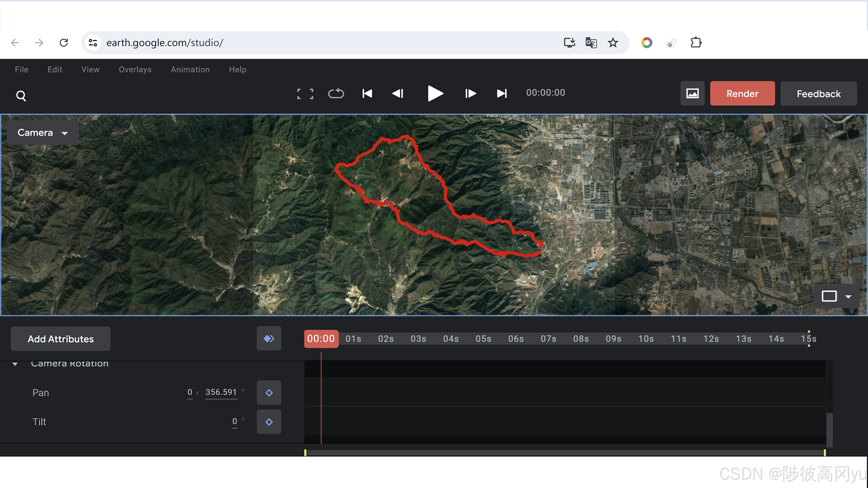This screenshot has width=868, height=488.
Task: Click the keyframe icon beside Add Attributes
Action: [x=269, y=338]
